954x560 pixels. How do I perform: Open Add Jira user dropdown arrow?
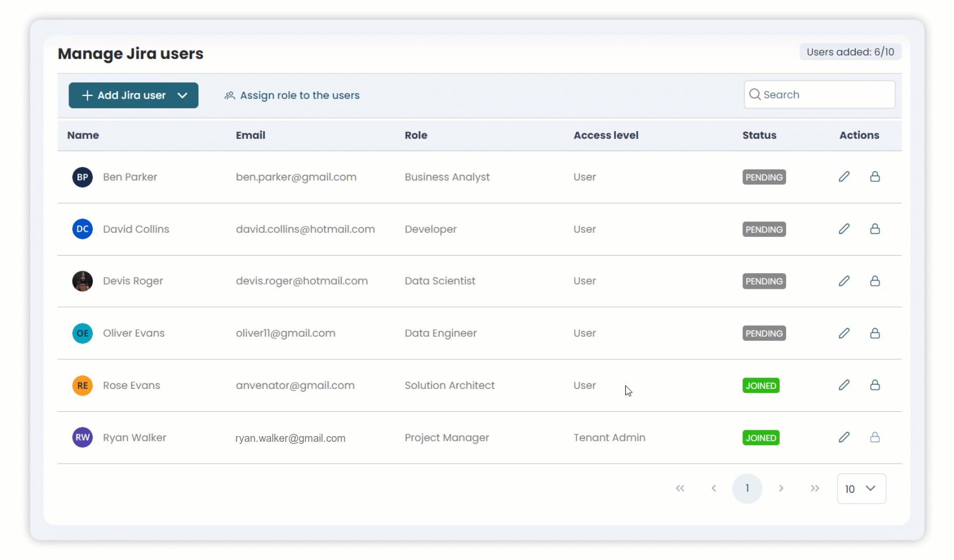183,95
